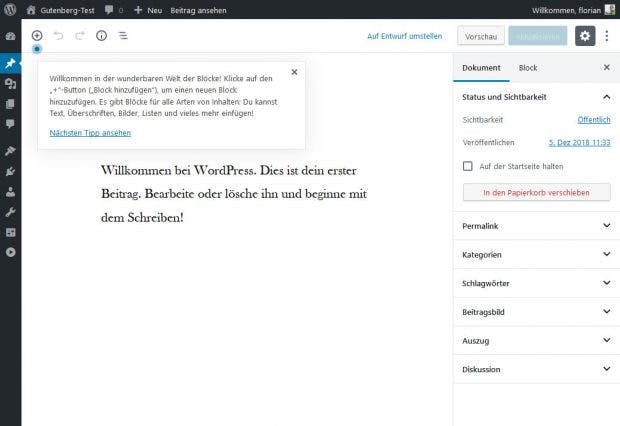Expand the Beitragsbild panel
Screen dimensions: 620x426
[x=537, y=312]
